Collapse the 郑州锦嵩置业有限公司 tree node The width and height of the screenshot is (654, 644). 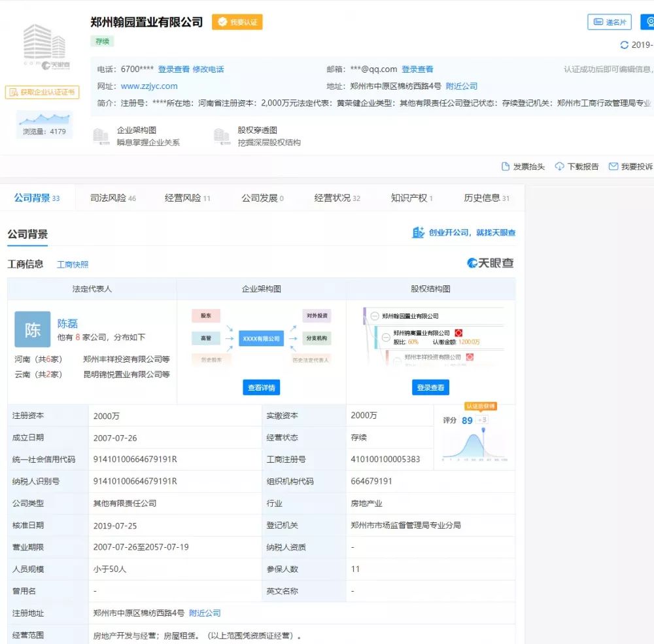(387, 337)
